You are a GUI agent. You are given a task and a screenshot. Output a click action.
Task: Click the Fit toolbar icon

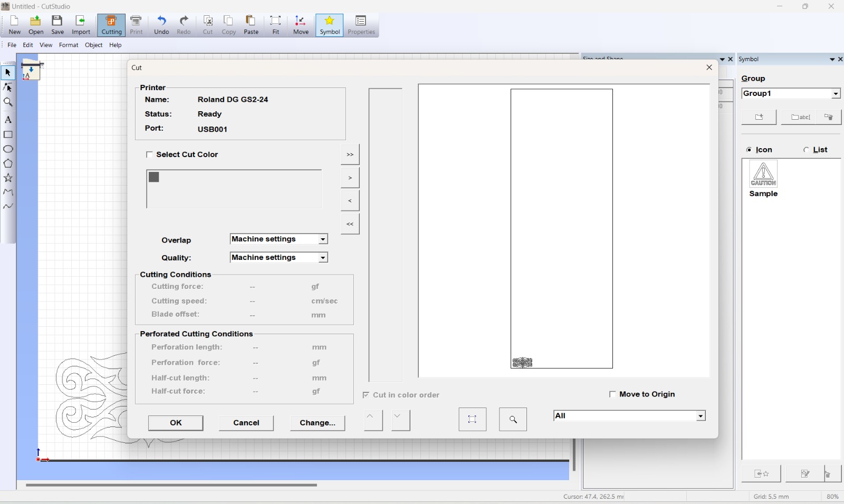276,25
